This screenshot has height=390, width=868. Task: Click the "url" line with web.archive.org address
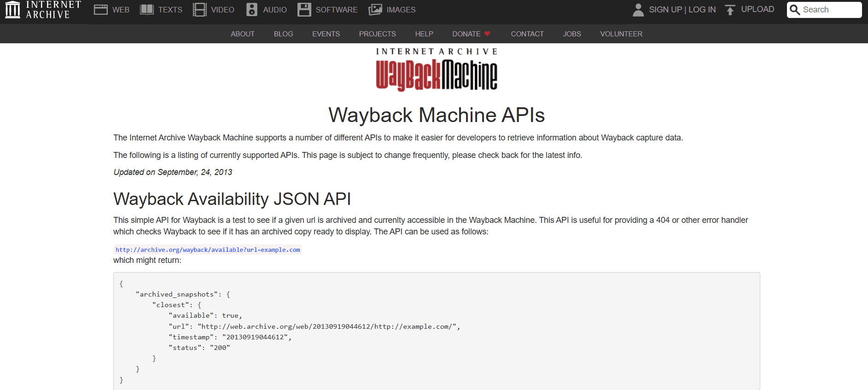click(315, 326)
